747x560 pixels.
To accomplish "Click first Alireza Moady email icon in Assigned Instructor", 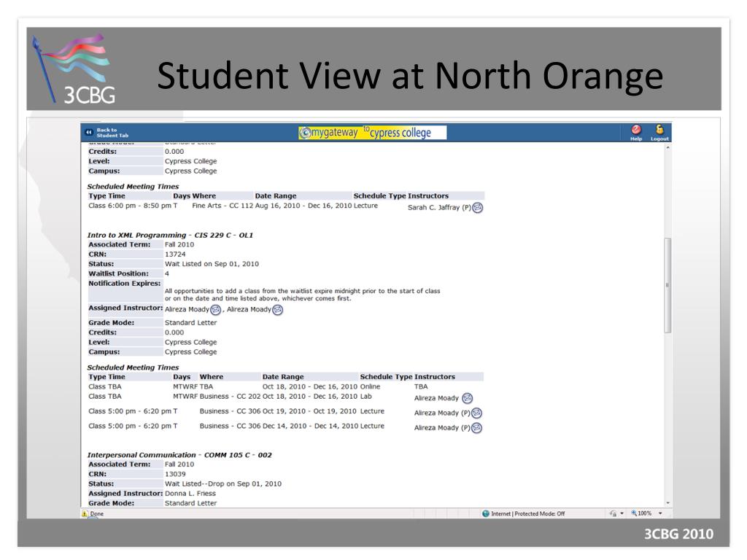I will [x=215, y=309].
